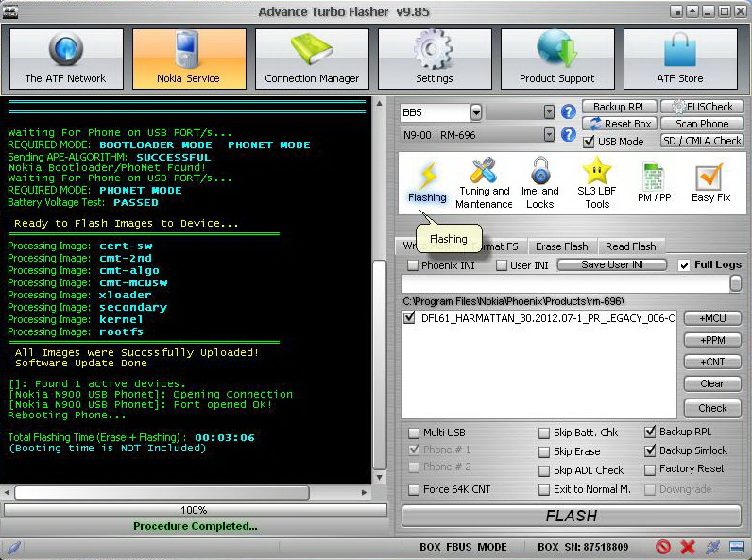The image size is (752, 560).
Task: Expand the INI file path dropdown
Action: tap(735, 283)
